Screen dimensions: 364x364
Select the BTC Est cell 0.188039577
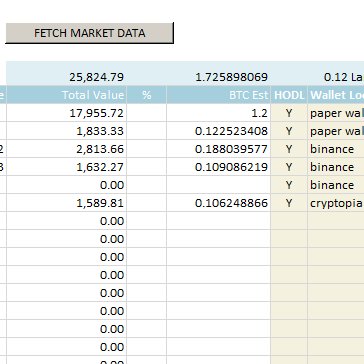click(x=218, y=149)
